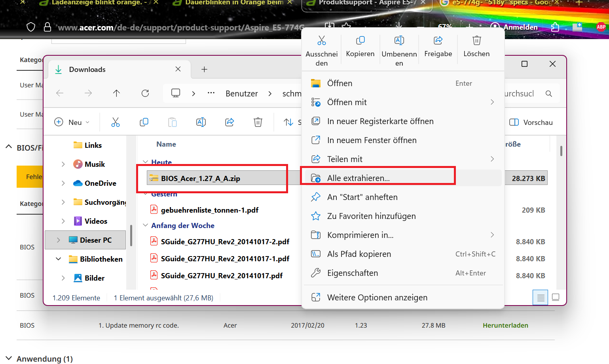Open the Teilen mit submenu

click(403, 159)
